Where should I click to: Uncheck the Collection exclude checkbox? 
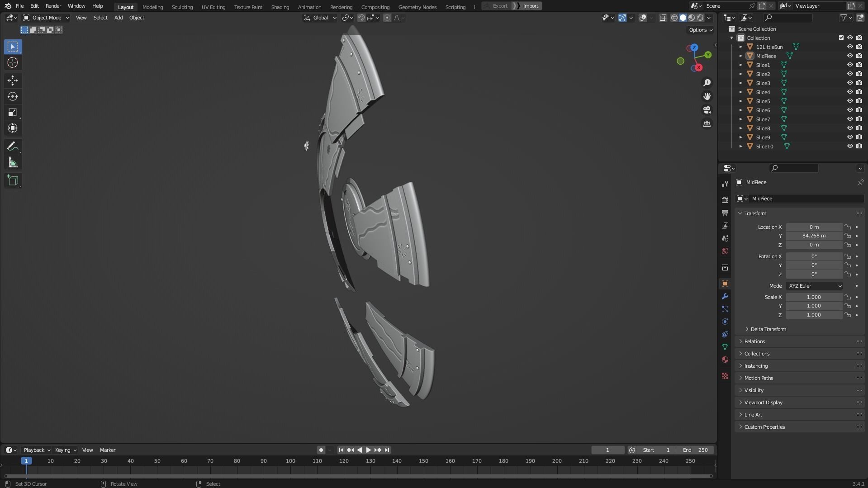(841, 38)
